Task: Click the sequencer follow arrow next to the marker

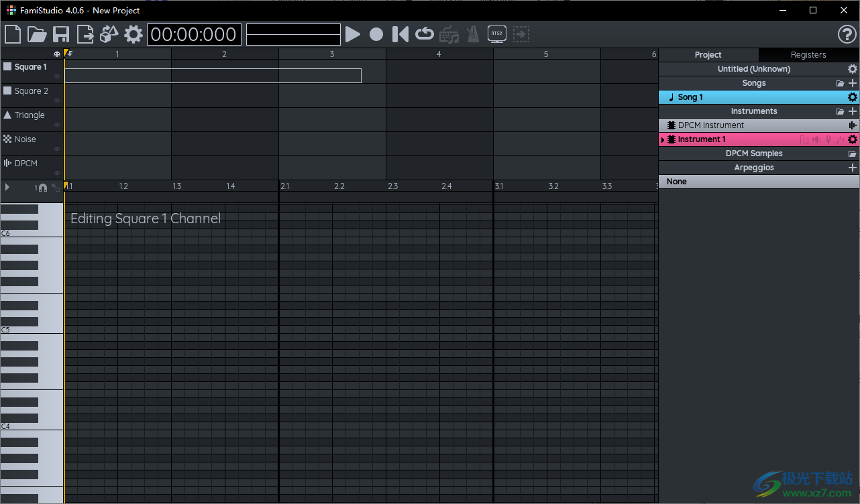Action: [x=70, y=54]
